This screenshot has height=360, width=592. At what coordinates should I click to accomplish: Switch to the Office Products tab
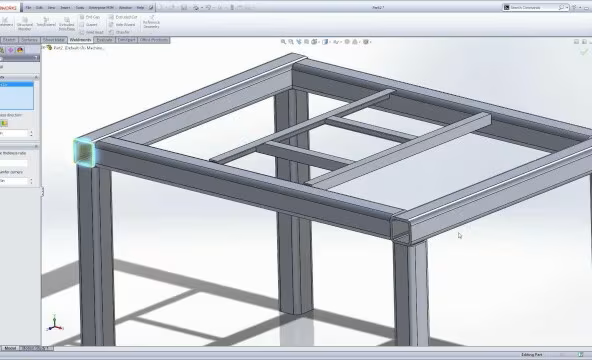coord(154,40)
